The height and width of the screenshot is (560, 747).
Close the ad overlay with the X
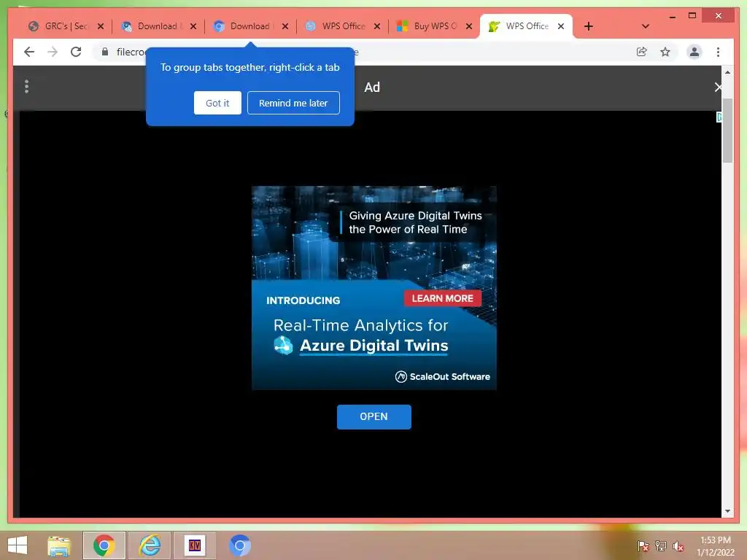(718, 87)
